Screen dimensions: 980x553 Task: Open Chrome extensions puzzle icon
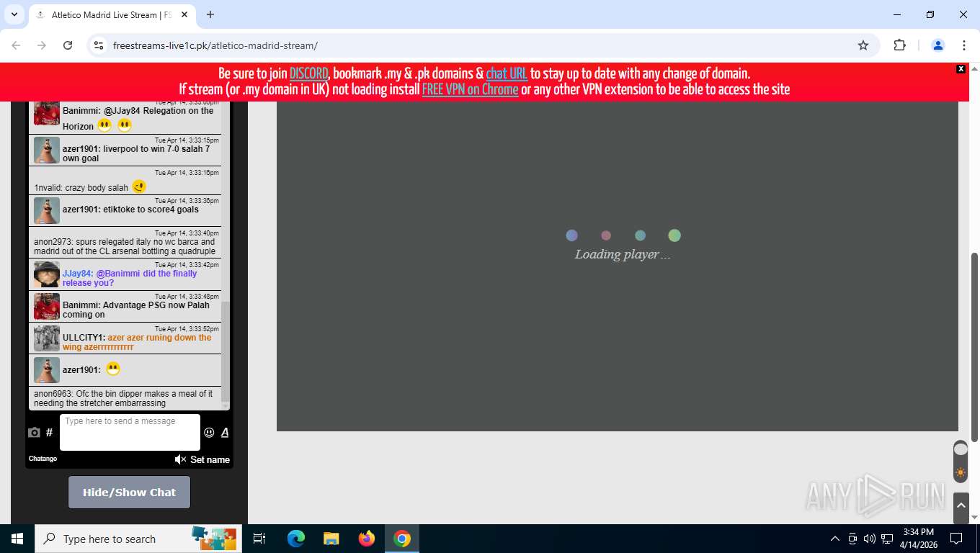(x=899, y=45)
